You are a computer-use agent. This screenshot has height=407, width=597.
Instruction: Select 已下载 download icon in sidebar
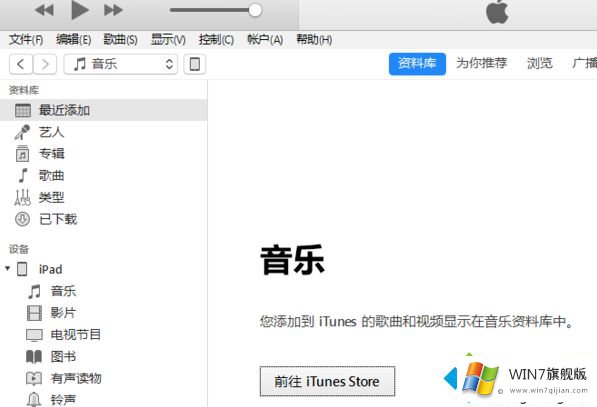pos(22,219)
